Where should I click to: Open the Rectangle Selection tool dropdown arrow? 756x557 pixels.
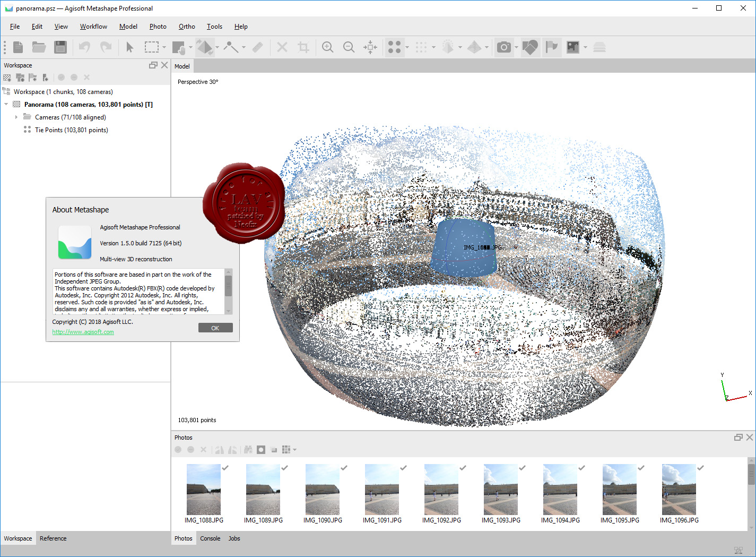coord(164,47)
